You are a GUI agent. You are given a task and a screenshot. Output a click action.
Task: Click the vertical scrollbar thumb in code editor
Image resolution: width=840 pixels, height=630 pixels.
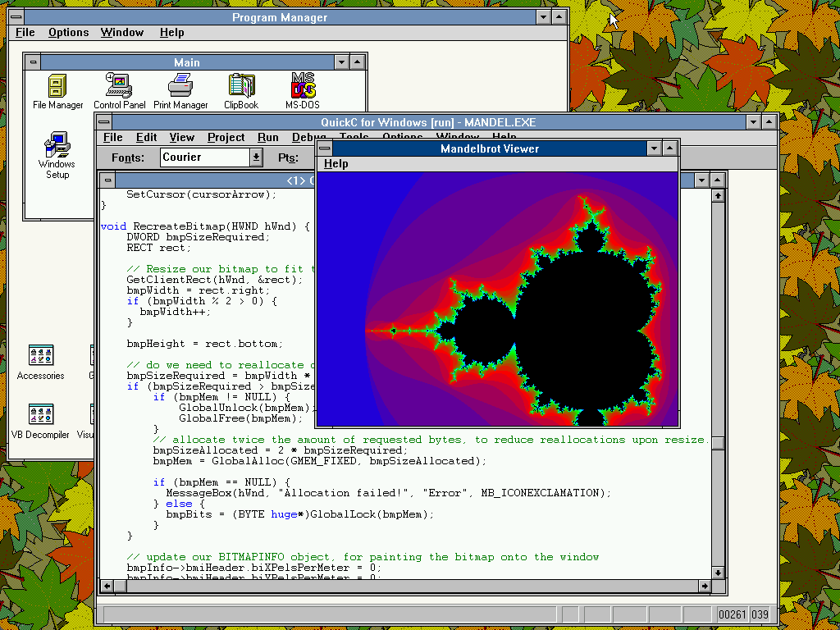(x=719, y=444)
